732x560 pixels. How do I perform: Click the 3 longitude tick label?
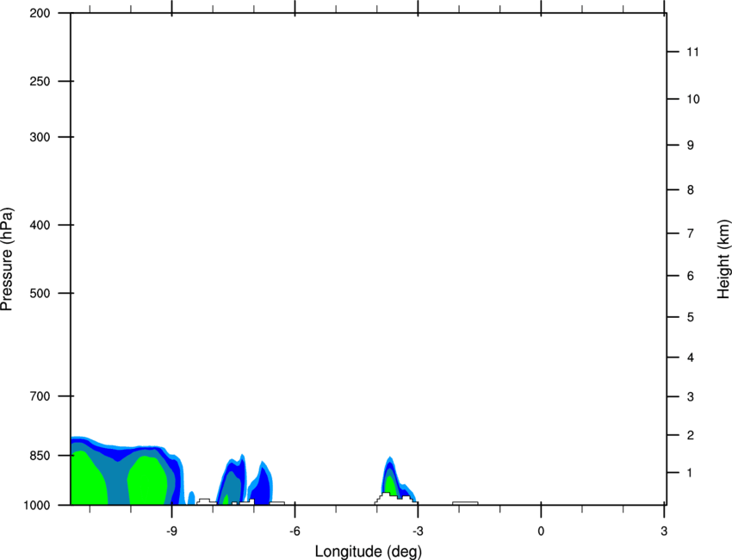[664, 532]
